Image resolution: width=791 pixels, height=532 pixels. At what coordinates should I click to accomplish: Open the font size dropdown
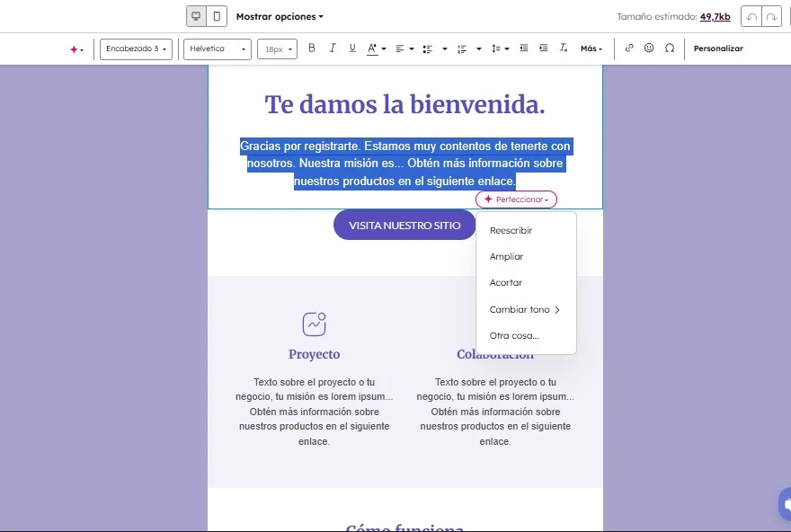pyautogui.click(x=277, y=49)
